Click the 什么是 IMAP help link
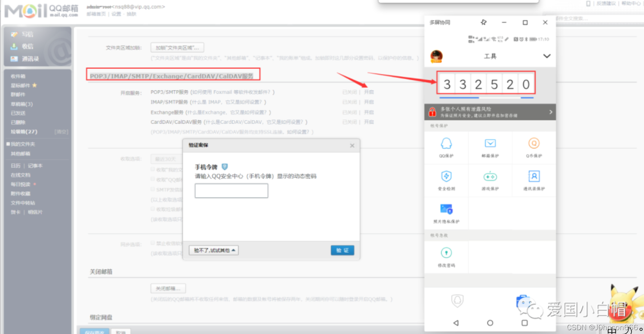This screenshot has height=334, width=644. (228, 102)
